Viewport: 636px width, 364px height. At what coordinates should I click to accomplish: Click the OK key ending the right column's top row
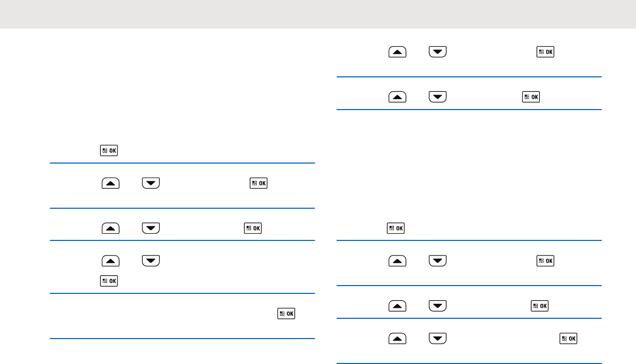click(546, 52)
